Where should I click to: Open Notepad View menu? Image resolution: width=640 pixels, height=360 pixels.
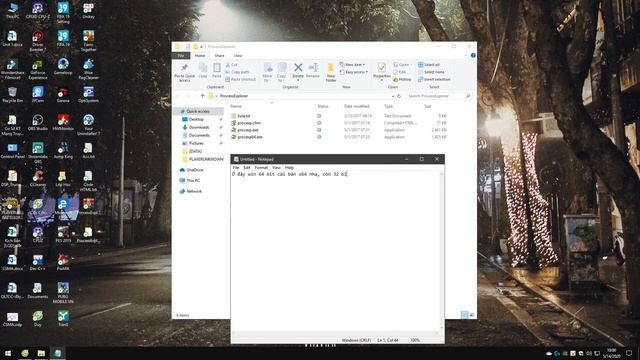[x=276, y=168]
